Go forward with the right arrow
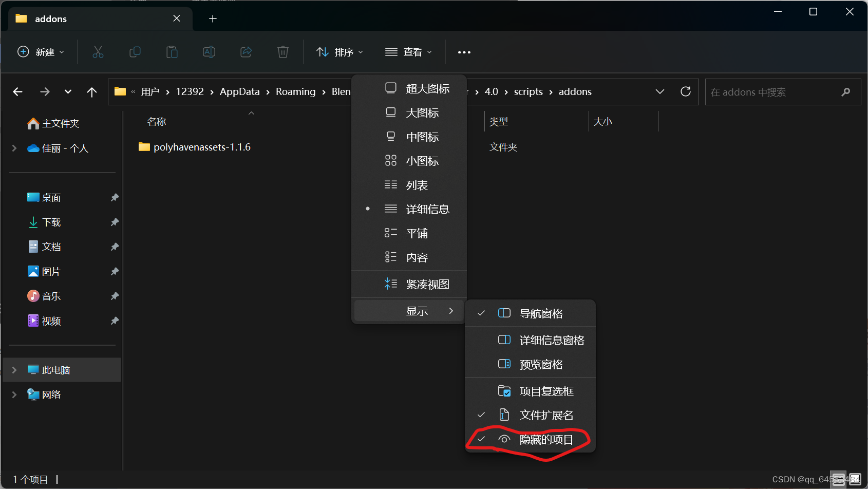The height and width of the screenshot is (489, 868). (x=45, y=92)
